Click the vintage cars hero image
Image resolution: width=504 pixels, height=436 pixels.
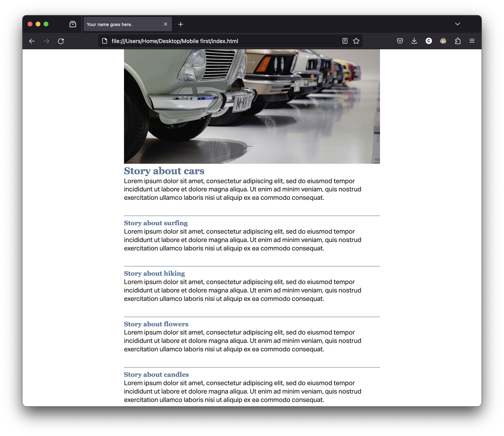[x=252, y=106]
